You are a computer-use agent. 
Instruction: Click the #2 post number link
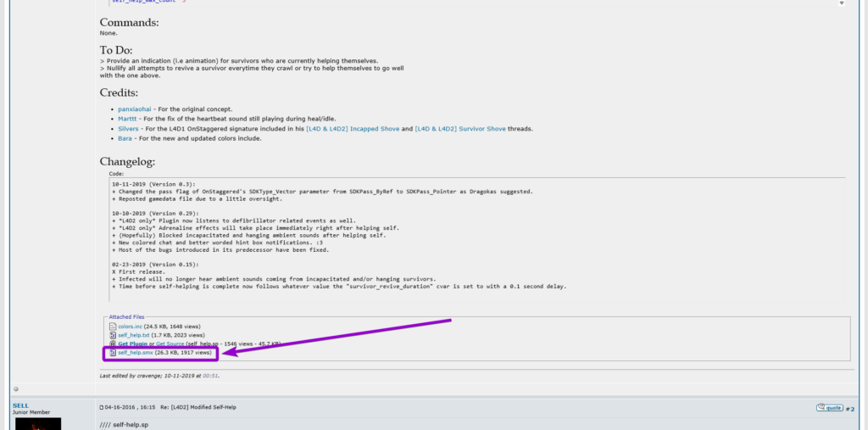coord(851,410)
